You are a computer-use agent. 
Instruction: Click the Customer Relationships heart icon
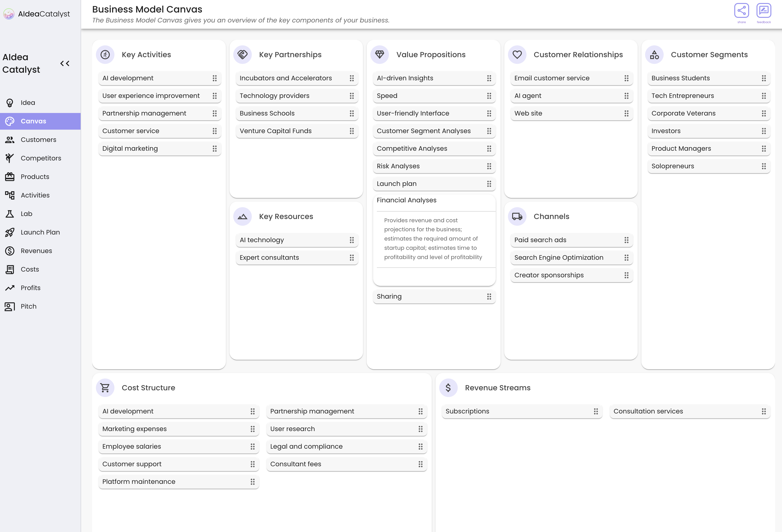[x=517, y=54]
